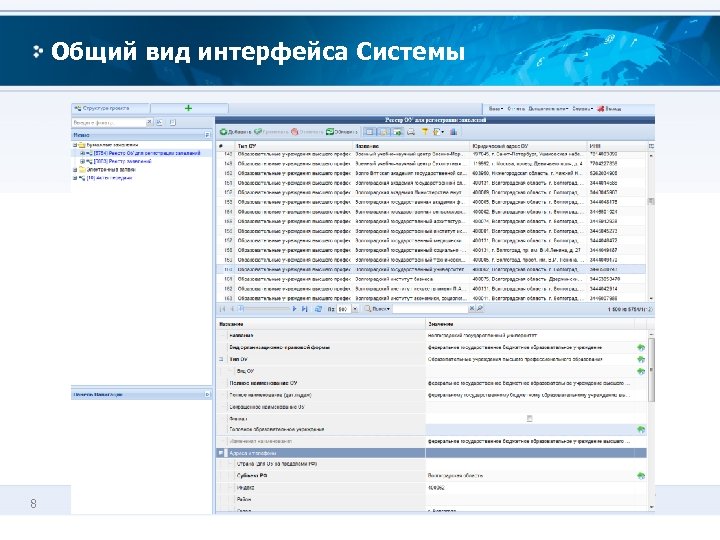Viewport: 720px width, 540px height.
Task: Click the "Отменить" toolbar button
Action: (307, 132)
